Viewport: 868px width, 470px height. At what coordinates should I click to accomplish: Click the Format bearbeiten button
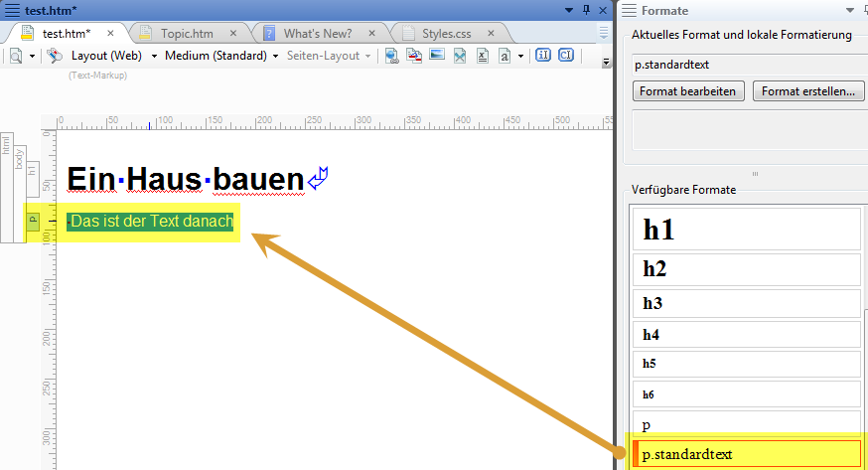coord(687,91)
